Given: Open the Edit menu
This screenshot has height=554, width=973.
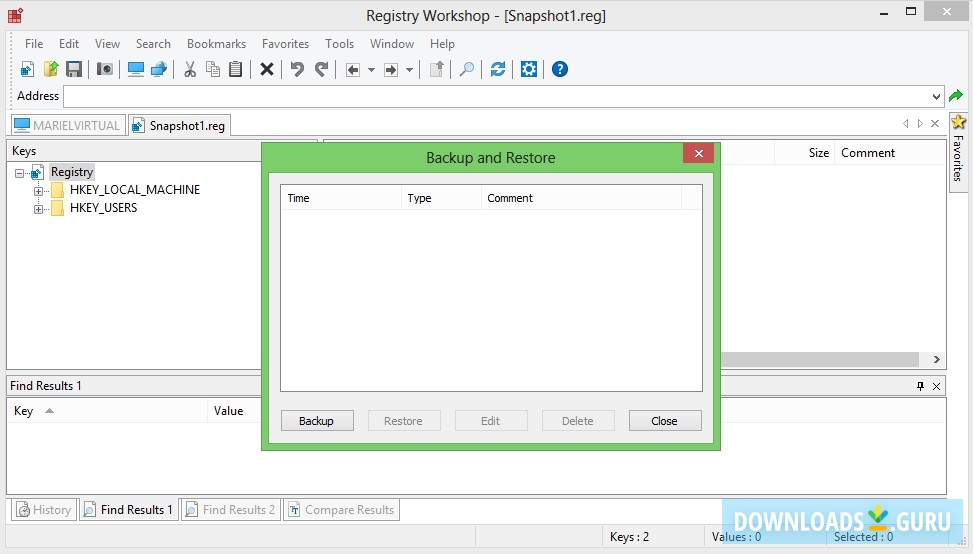Looking at the screenshot, I should click(69, 43).
